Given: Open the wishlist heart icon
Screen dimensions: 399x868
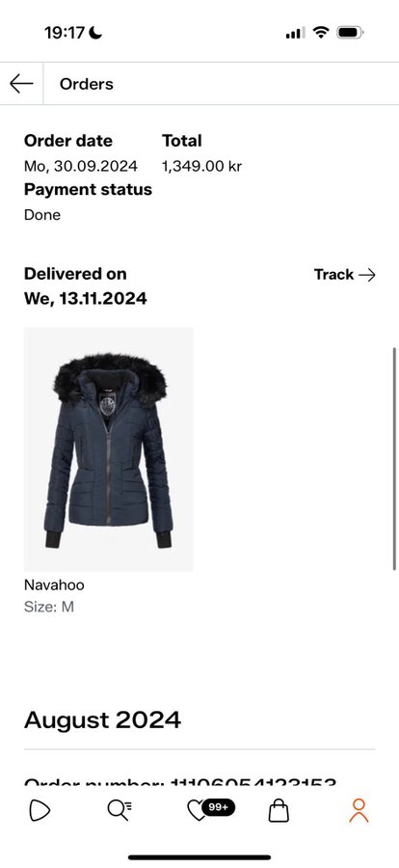Looking at the screenshot, I should pos(196,812).
